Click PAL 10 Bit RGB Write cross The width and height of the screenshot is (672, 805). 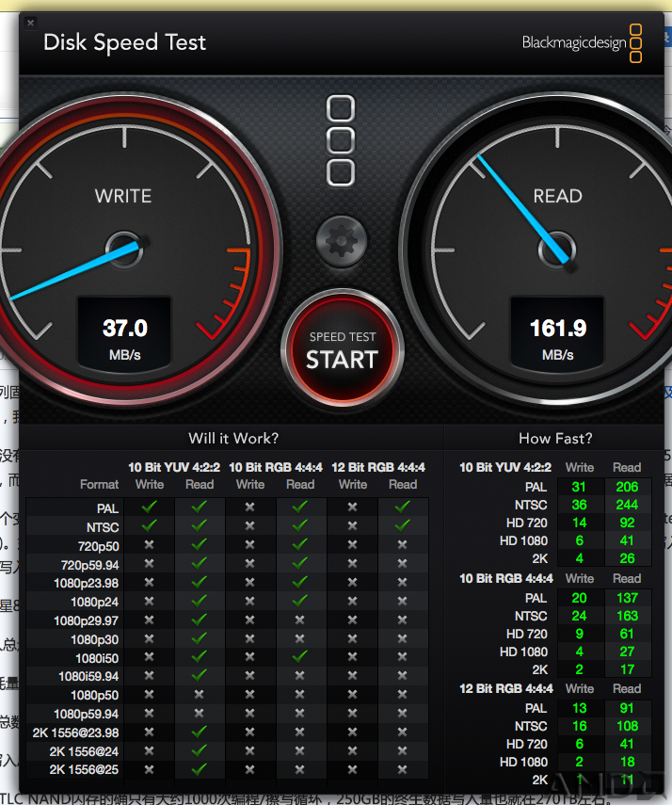[x=250, y=507]
